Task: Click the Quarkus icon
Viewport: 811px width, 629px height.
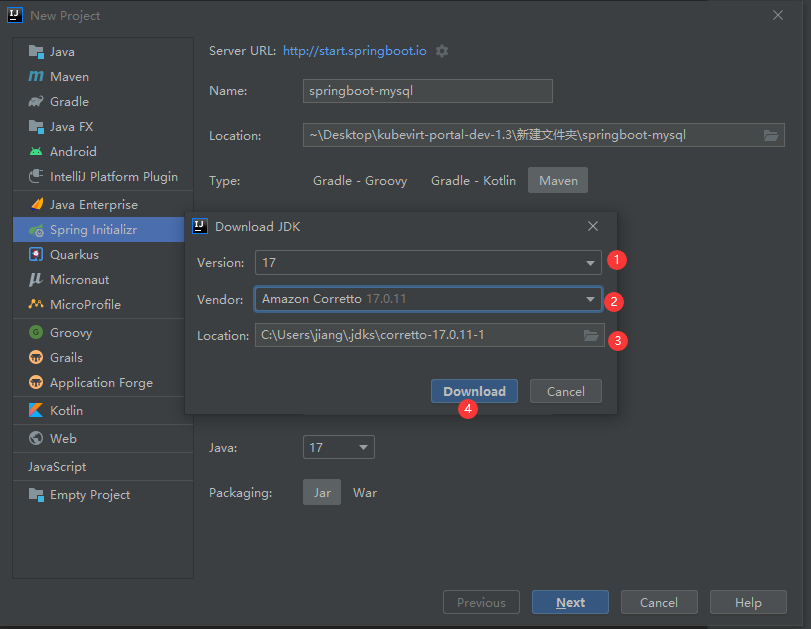Action: click(x=36, y=254)
